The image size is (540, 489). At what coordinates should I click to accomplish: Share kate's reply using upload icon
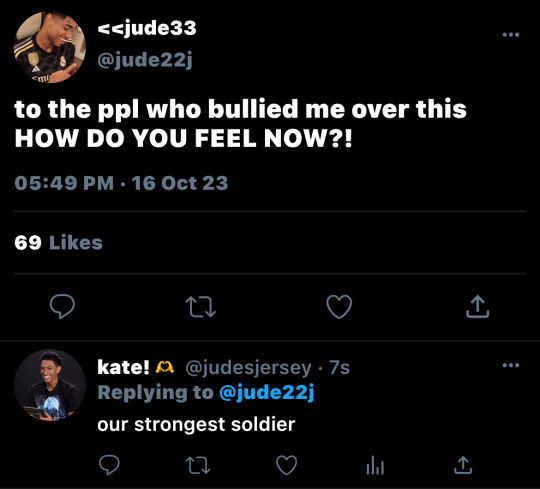pos(463,465)
